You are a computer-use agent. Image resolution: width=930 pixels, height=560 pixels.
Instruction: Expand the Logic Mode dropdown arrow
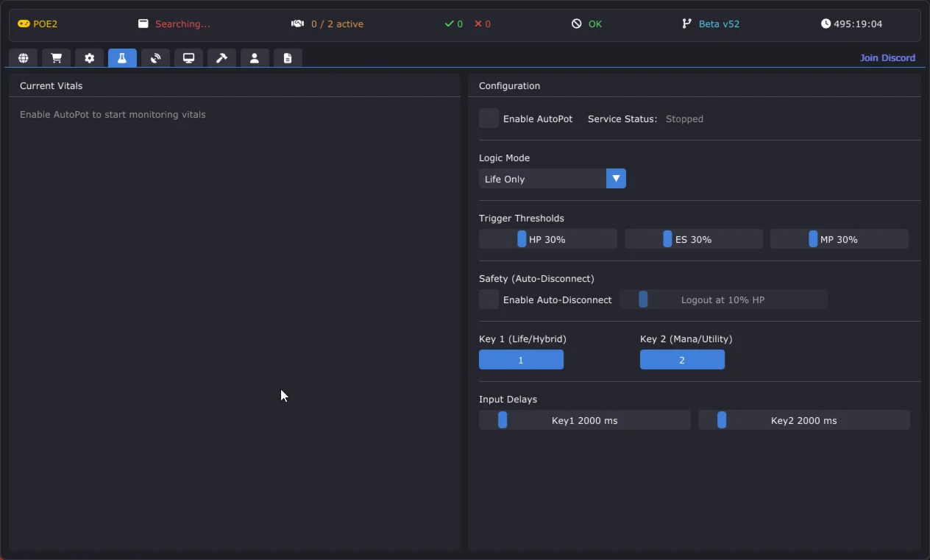[x=616, y=179]
